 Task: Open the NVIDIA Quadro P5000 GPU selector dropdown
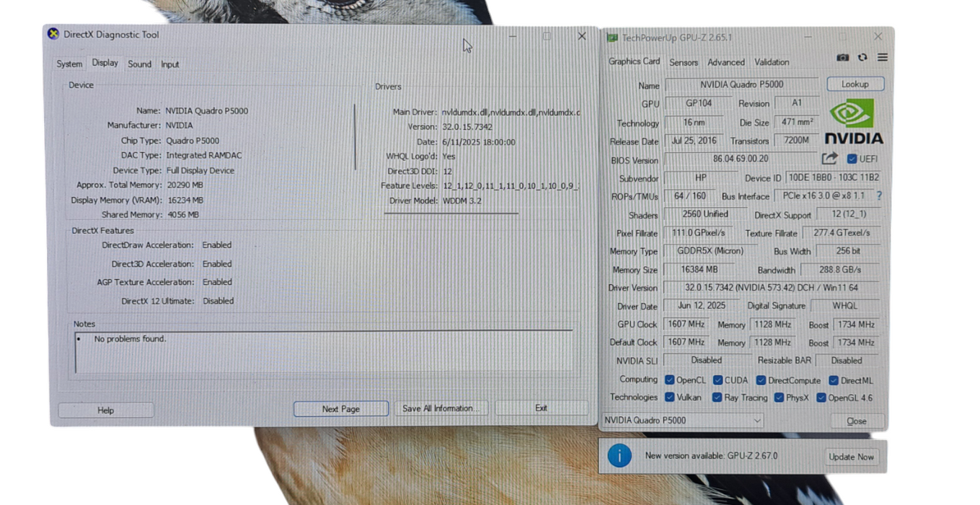tap(682, 420)
